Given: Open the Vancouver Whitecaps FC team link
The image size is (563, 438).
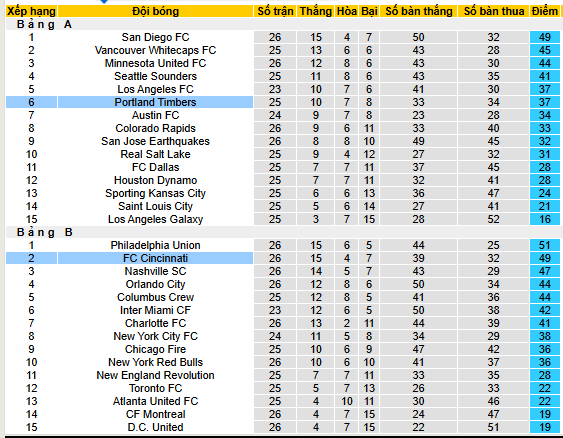Looking at the screenshot, I should [x=155, y=50].
